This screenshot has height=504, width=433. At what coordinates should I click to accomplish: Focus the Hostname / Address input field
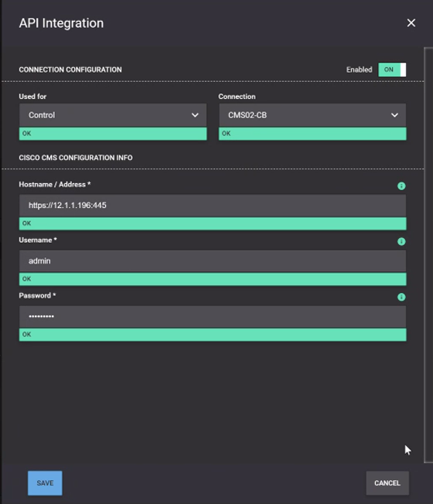213,206
